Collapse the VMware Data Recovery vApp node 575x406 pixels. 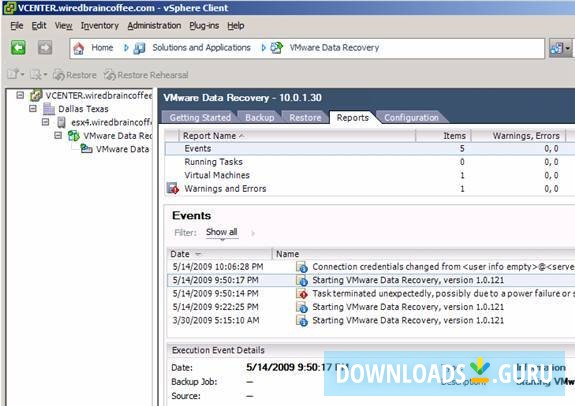58,135
